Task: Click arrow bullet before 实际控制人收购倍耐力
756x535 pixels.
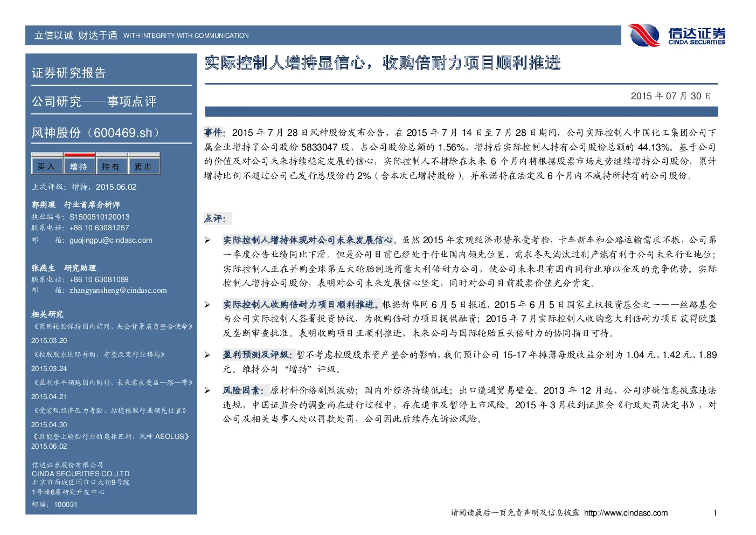Action: click(207, 305)
